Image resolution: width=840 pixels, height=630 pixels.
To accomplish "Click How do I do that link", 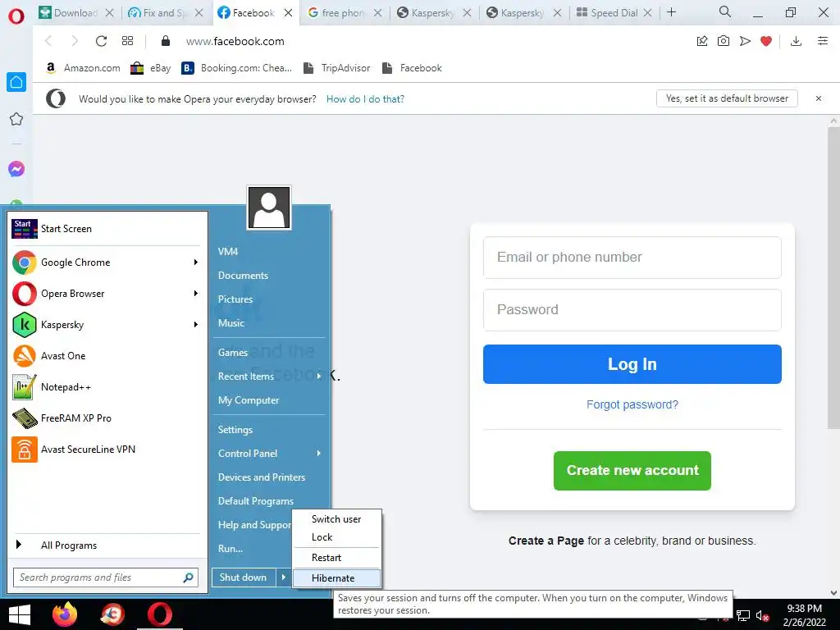I will [x=365, y=99].
